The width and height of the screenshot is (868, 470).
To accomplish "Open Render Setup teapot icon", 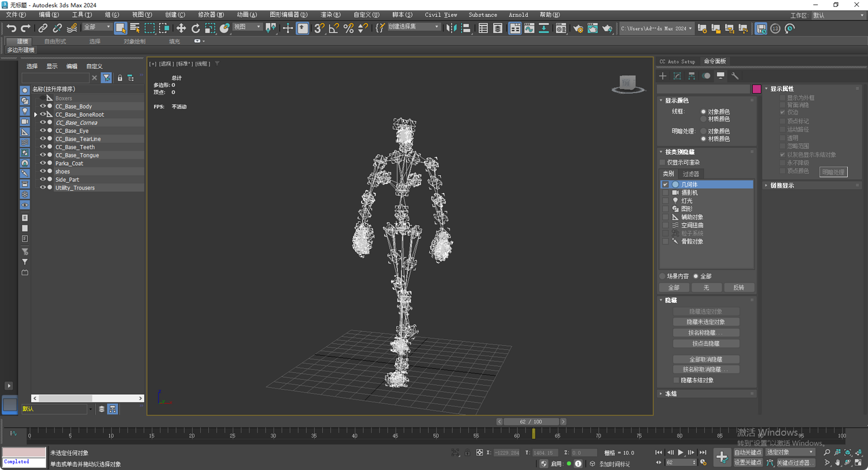I will tap(578, 28).
